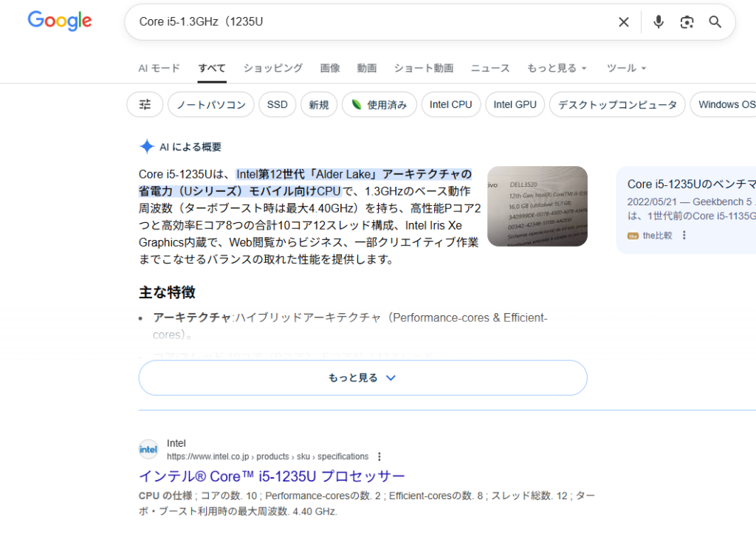Viewport: 756px width, 539px height.
Task: Click the Intel favicon next to the result
Action: click(x=148, y=448)
